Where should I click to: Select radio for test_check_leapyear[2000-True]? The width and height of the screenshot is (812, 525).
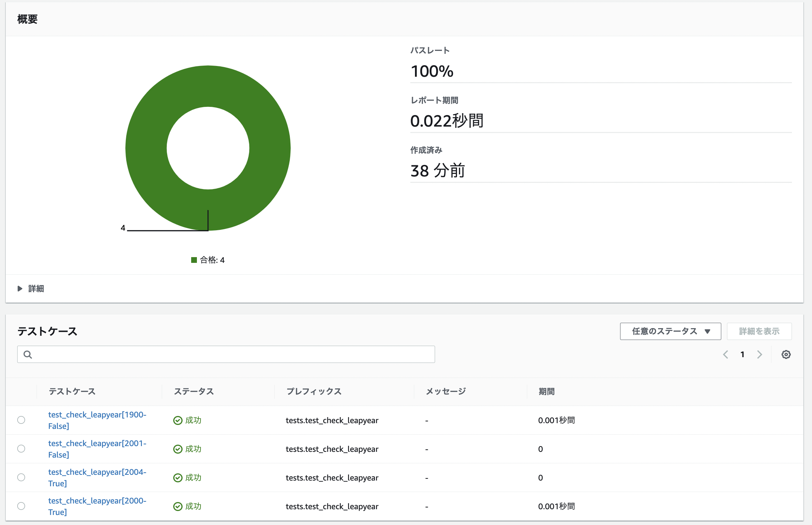(21, 506)
